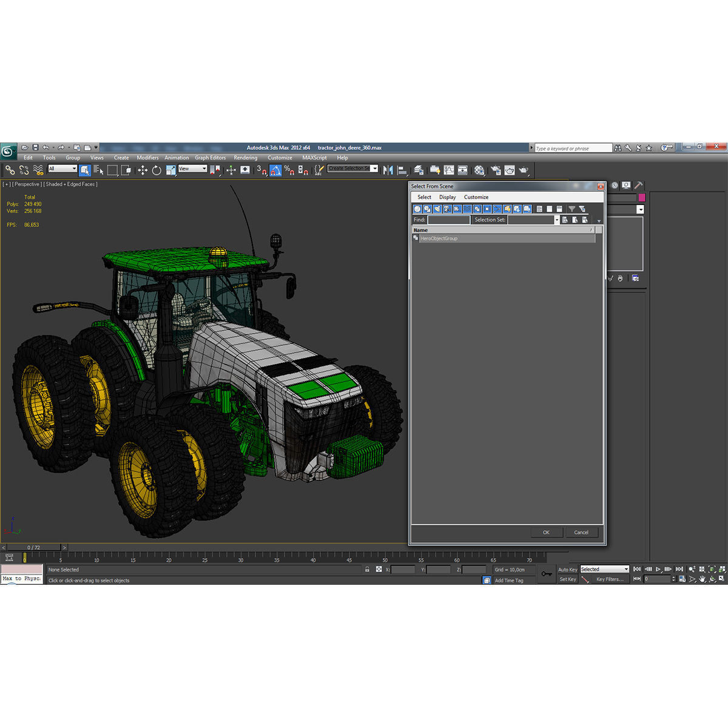728x728 pixels.
Task: Open the Material Editor icon
Action: pyautogui.click(x=479, y=170)
